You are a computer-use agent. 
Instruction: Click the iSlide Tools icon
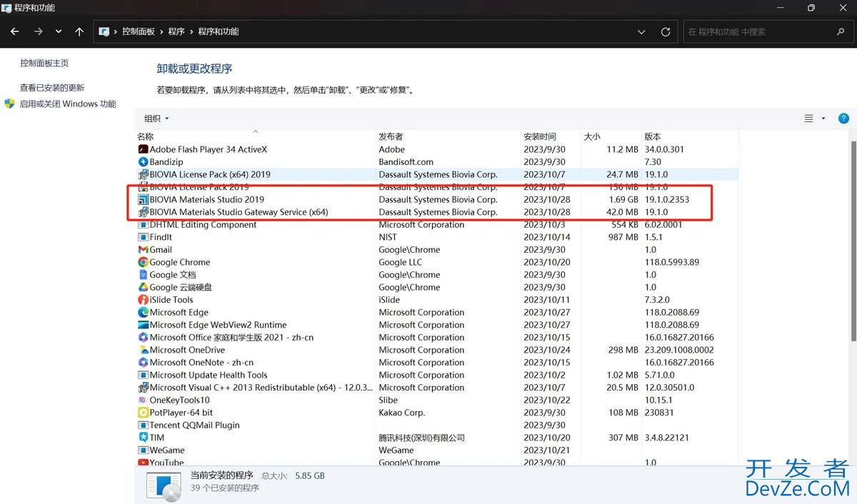[143, 300]
